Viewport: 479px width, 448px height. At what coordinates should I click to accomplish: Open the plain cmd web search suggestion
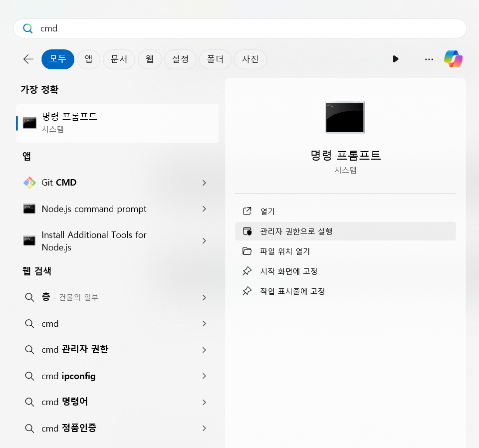[x=117, y=324]
